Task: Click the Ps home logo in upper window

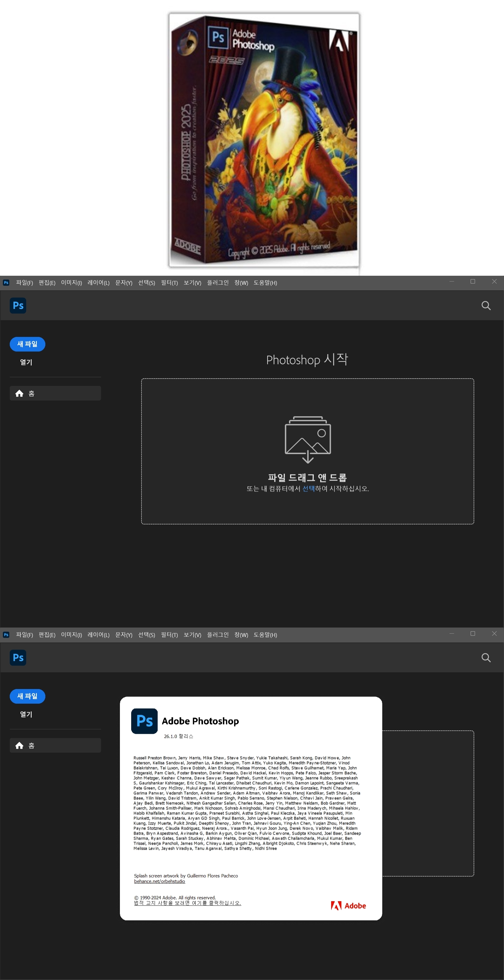Action: pyautogui.click(x=18, y=306)
